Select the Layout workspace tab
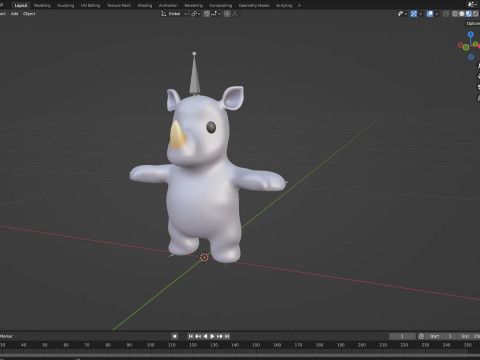 pos(20,5)
